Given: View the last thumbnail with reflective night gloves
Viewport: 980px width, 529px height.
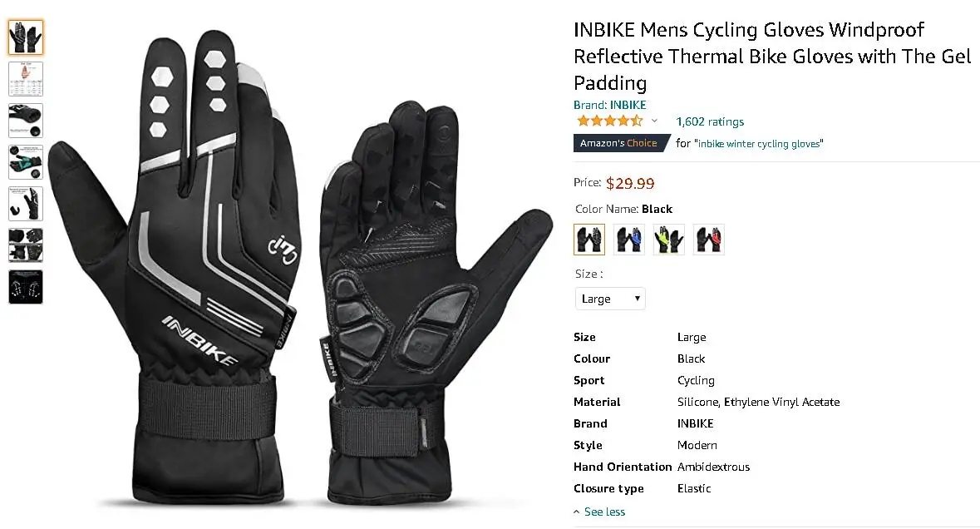Looking at the screenshot, I should pyautogui.click(x=26, y=287).
